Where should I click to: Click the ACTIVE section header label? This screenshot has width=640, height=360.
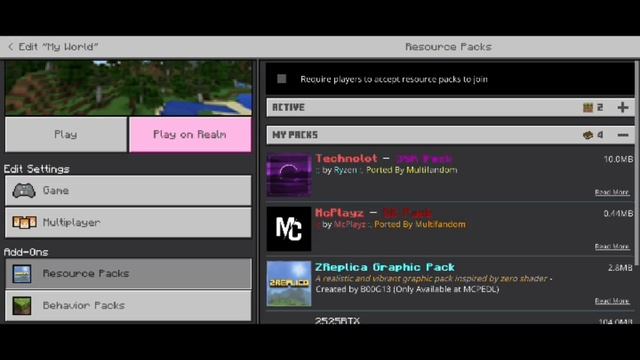[288, 107]
